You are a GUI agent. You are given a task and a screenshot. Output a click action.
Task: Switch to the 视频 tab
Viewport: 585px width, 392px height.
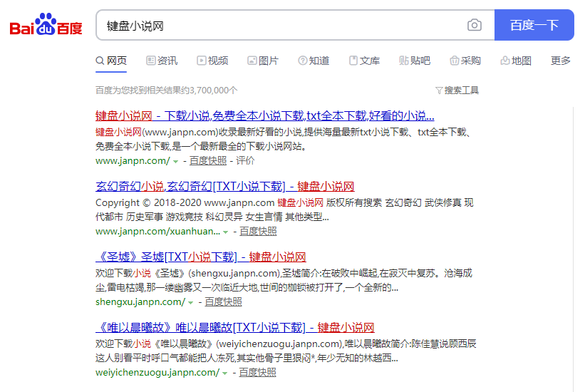click(x=212, y=61)
